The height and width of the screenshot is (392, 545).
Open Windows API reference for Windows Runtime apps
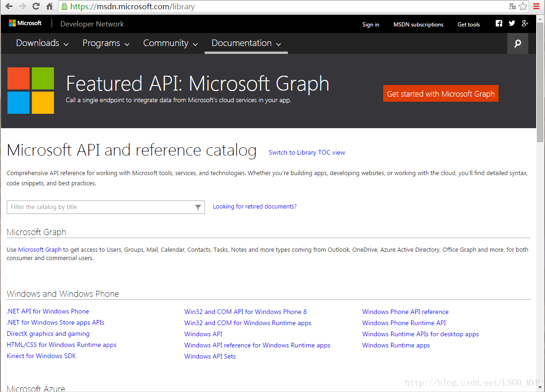coord(257,345)
